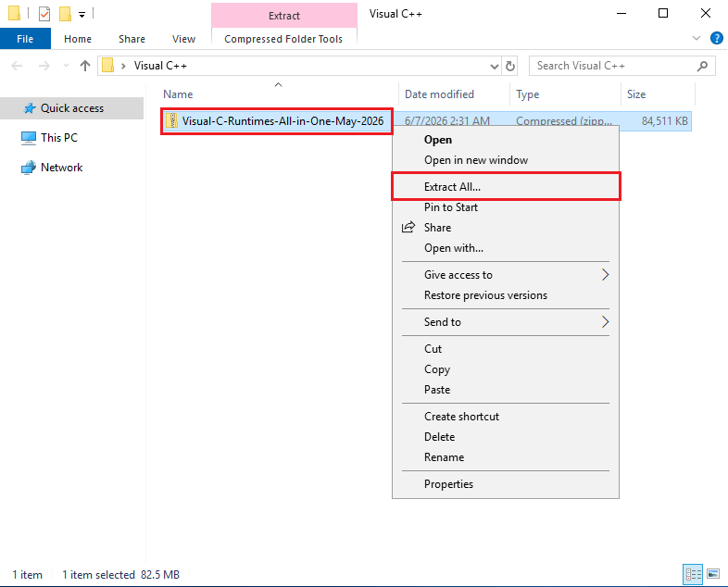
Task: Select Quick access in navigation pane
Action: pyautogui.click(x=71, y=108)
